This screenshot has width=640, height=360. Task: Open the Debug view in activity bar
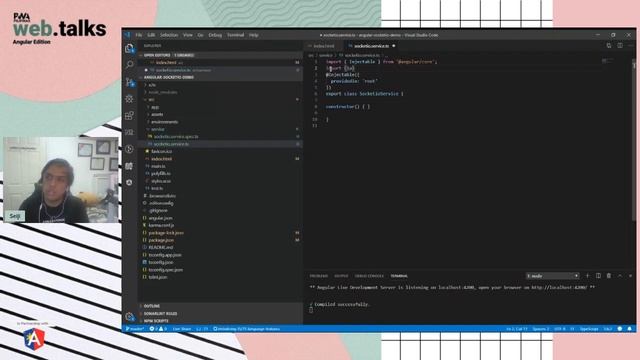pyautogui.click(x=129, y=99)
